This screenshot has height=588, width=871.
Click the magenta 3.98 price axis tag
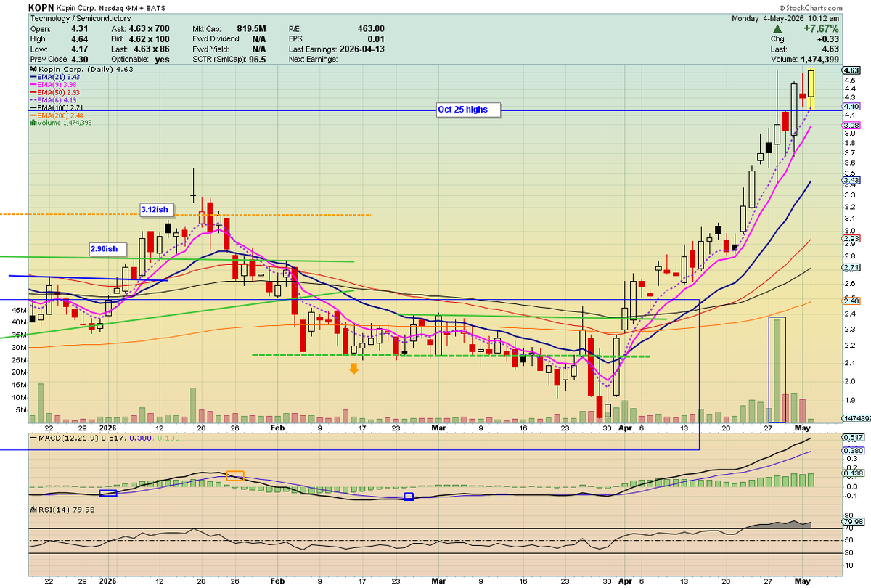tap(851, 126)
